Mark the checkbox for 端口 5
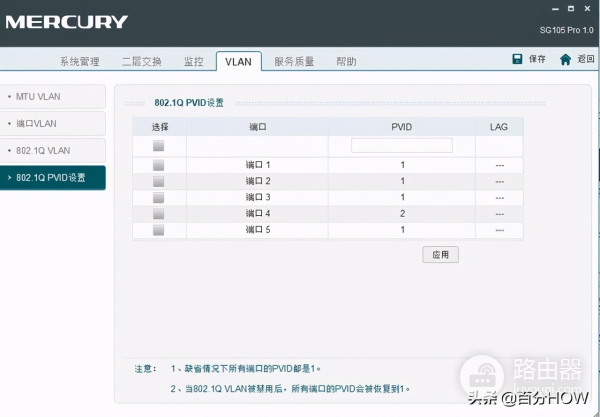Viewport: 600px width, 417px height. (158, 230)
